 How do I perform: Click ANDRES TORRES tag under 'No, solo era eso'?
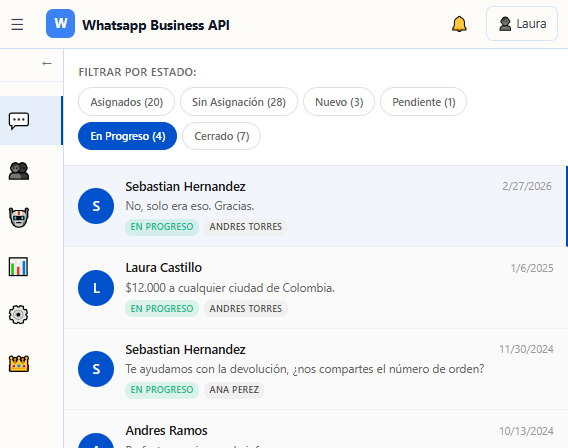pos(246,227)
